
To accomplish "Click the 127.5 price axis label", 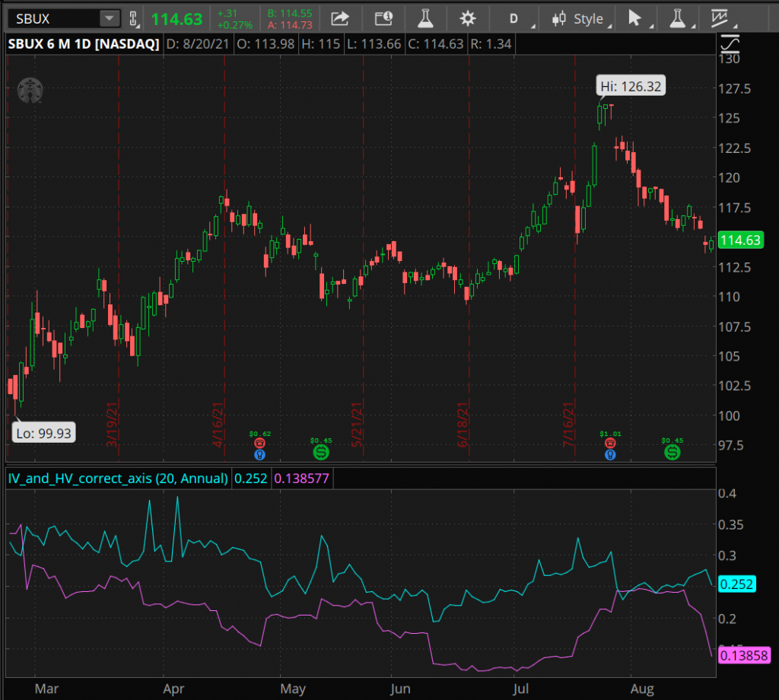I will coord(734,89).
